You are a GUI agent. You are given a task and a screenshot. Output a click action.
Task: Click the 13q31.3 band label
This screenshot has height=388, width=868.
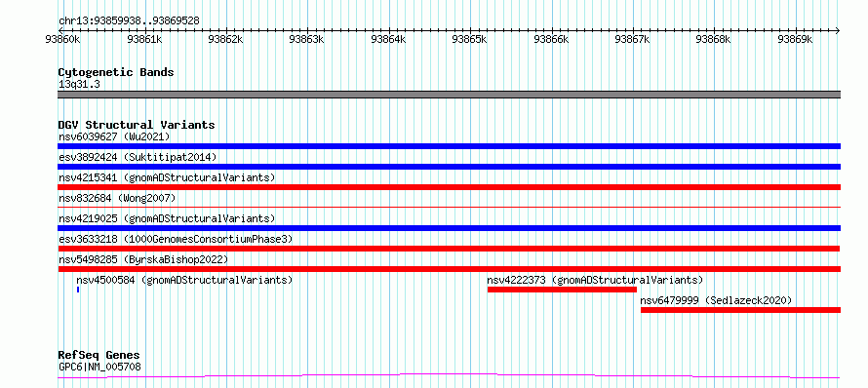(x=79, y=85)
